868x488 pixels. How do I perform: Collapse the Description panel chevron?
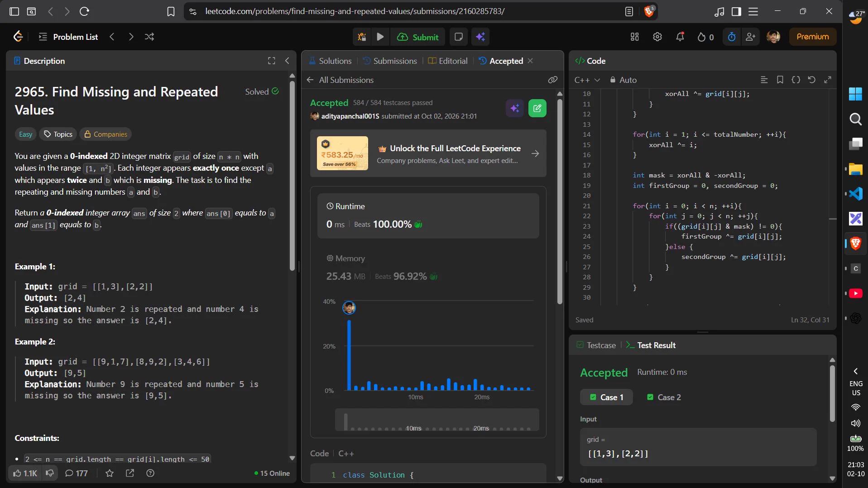[287, 61]
